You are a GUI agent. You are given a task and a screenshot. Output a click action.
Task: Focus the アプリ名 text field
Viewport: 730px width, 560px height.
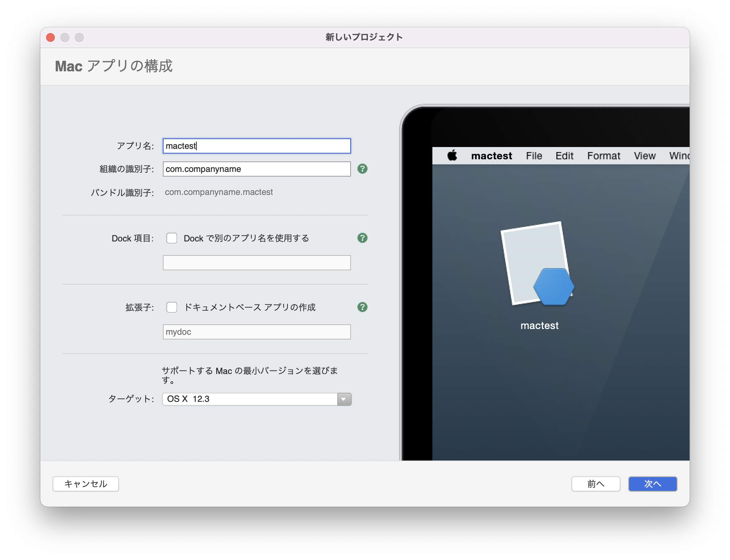[x=257, y=146]
